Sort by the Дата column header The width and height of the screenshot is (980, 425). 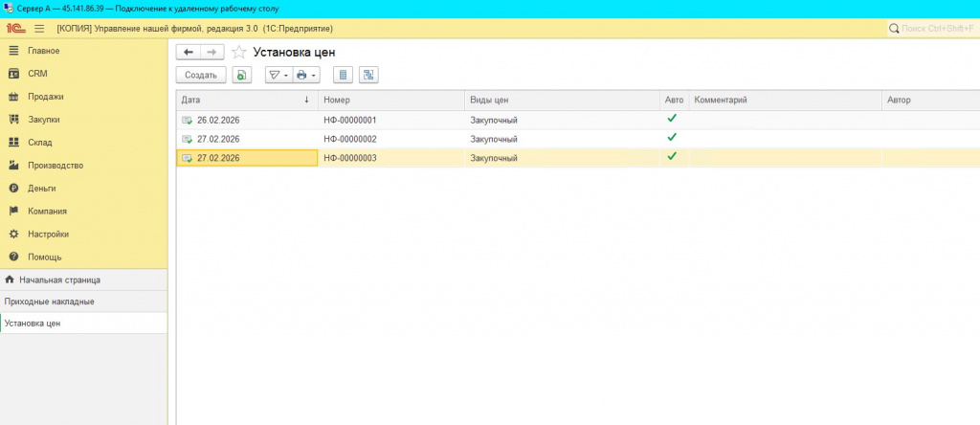[x=248, y=100]
